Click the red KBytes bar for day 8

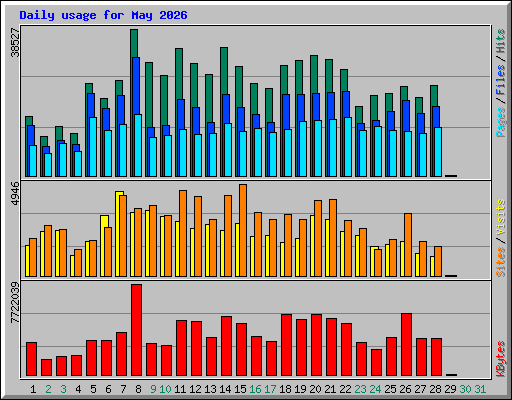point(136,330)
